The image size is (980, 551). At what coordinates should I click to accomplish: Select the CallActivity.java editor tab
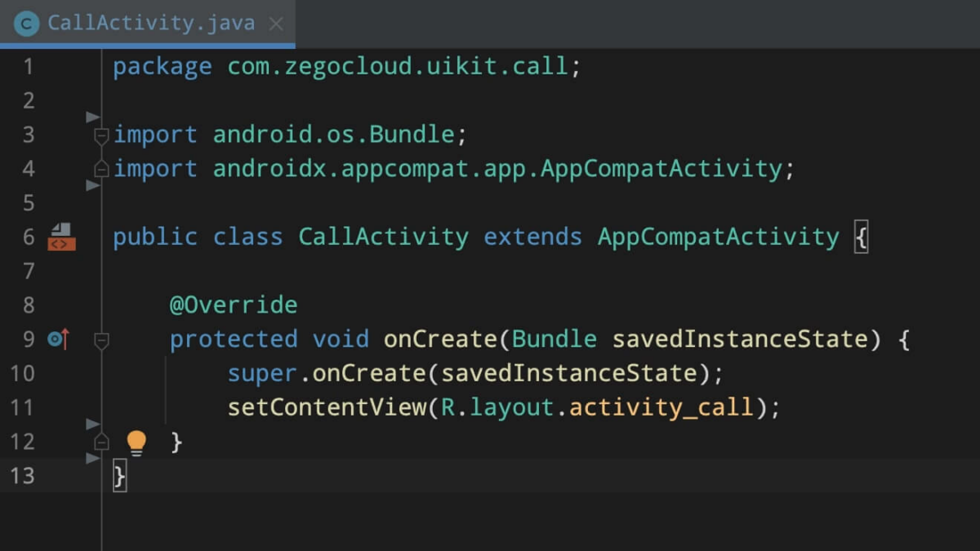coord(147,23)
